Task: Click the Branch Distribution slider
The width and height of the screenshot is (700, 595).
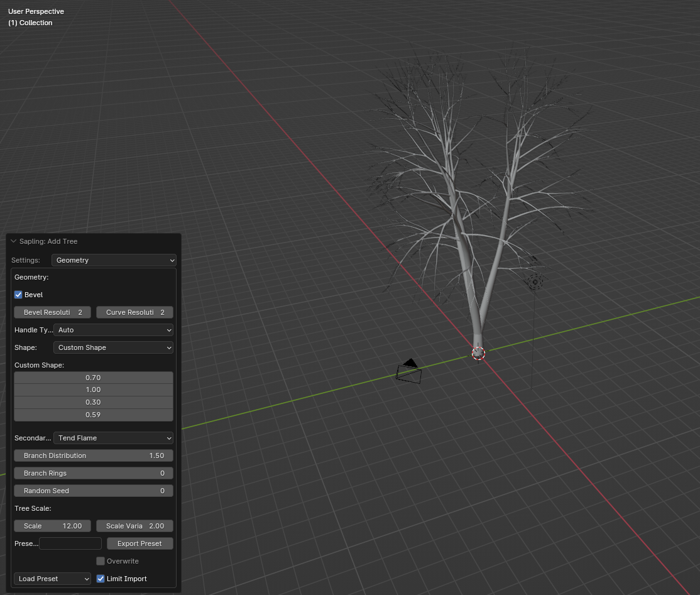Action: coord(93,456)
